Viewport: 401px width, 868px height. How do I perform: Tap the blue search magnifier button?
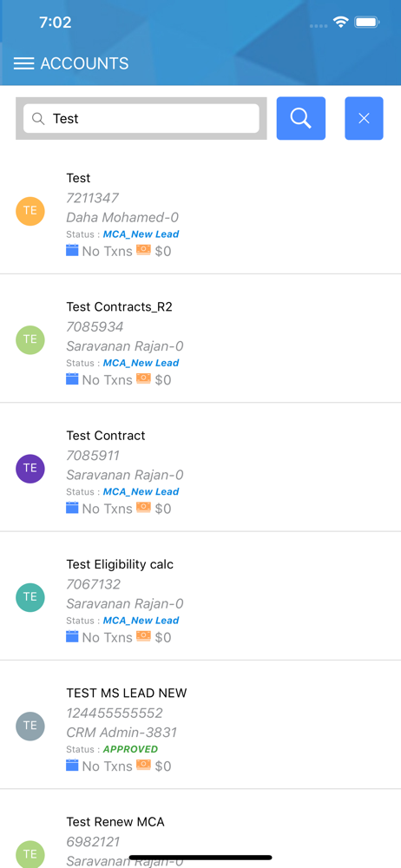point(300,118)
